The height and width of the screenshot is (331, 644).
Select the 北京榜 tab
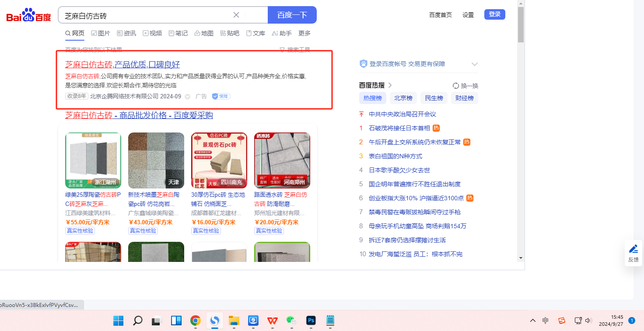tap(403, 98)
